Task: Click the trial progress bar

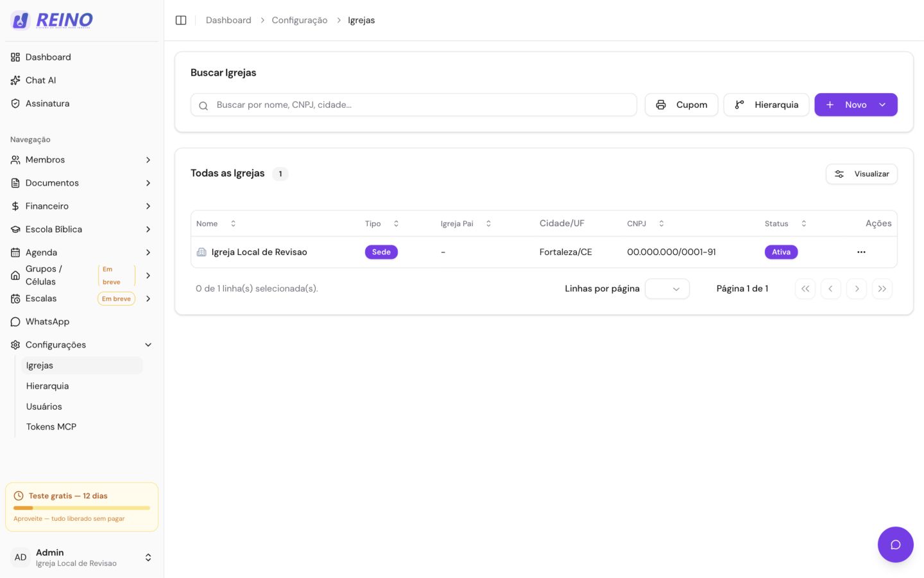Action: pos(81,508)
